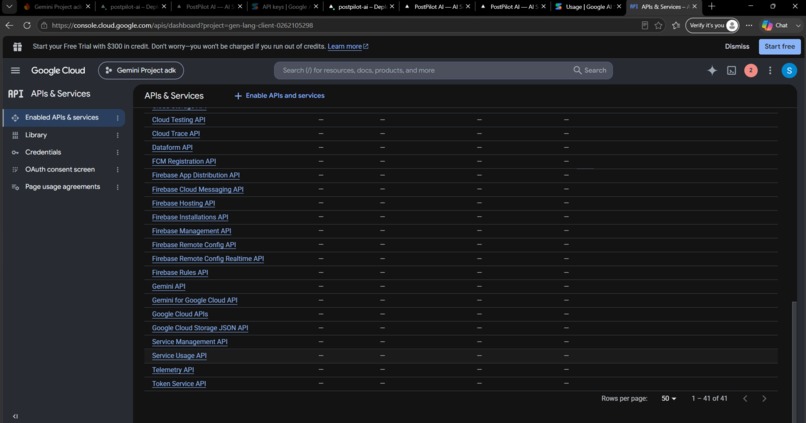Open Gemini API link
Viewport: 806px width, 423px height.
169,287
